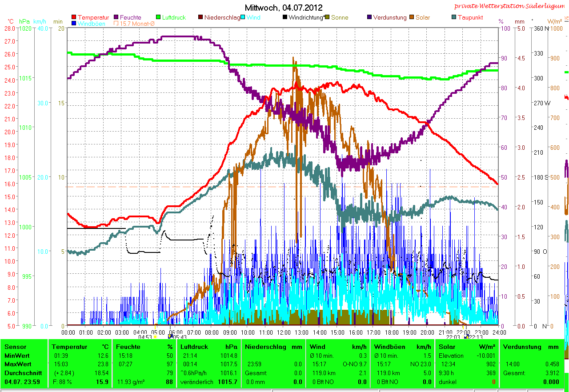Click the blue Windböen legend square
Screen dimensions: 569x392
coord(74,24)
